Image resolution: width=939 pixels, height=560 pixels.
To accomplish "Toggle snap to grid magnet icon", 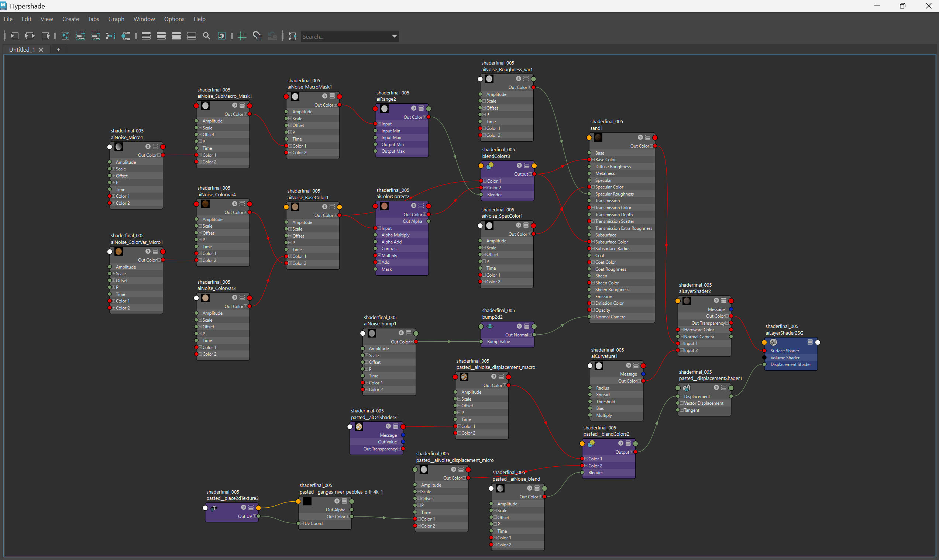I will tap(257, 36).
